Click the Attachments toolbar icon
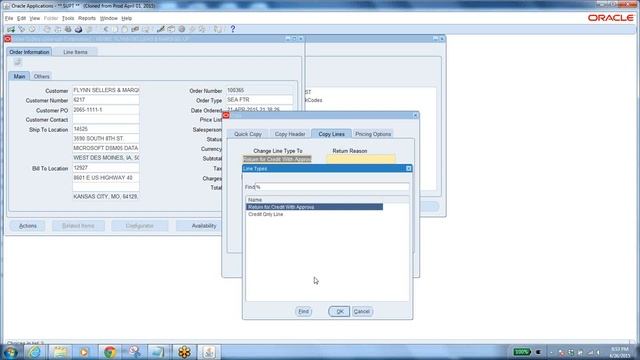Screen dimensions: 640x360 (x=192, y=29)
